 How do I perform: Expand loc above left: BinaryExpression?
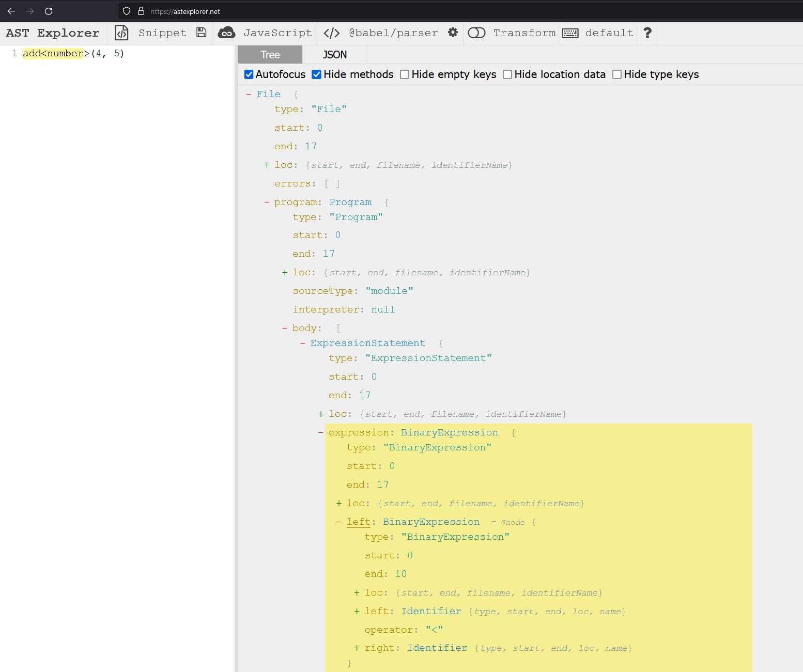339,503
